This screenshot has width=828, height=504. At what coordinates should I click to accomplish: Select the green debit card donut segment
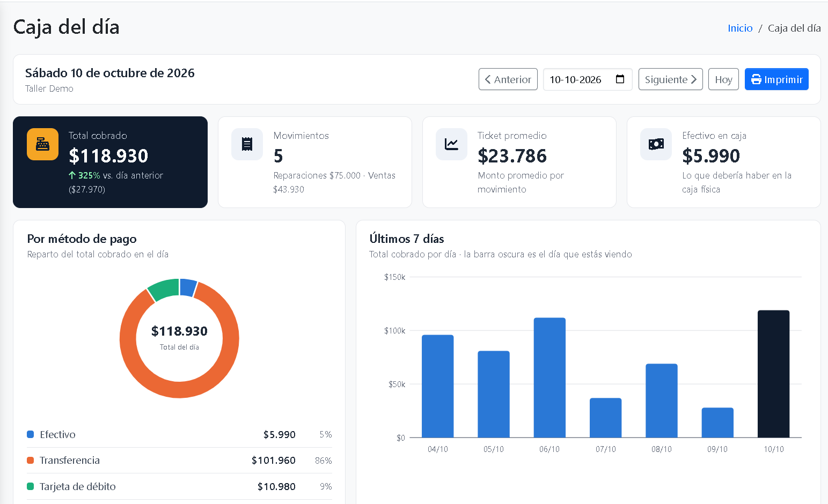(x=165, y=288)
